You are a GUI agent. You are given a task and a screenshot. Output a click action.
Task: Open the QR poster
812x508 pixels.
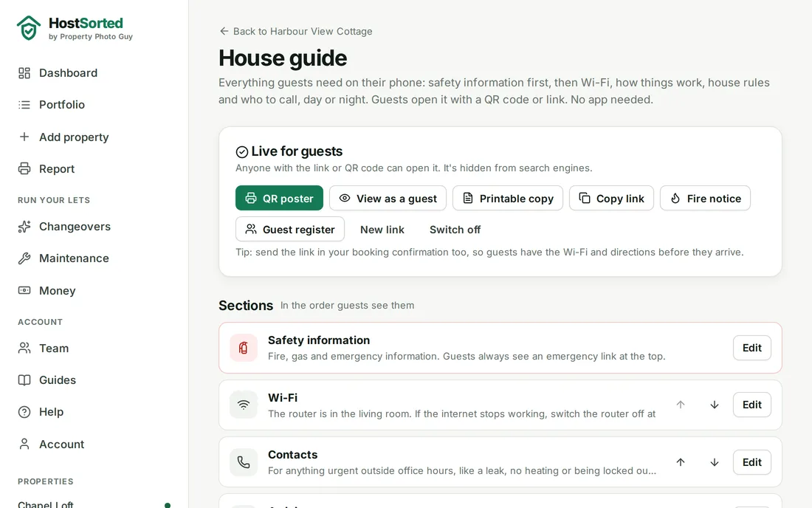tap(279, 199)
